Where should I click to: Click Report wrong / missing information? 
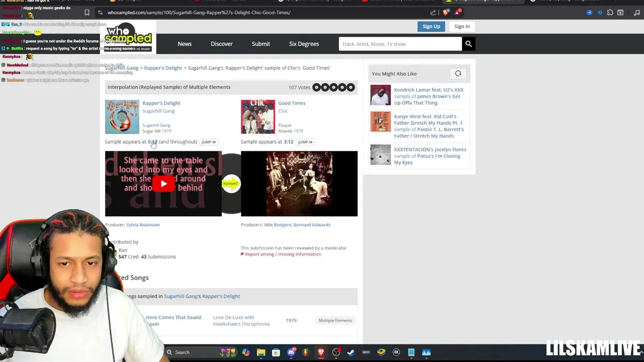281,254
